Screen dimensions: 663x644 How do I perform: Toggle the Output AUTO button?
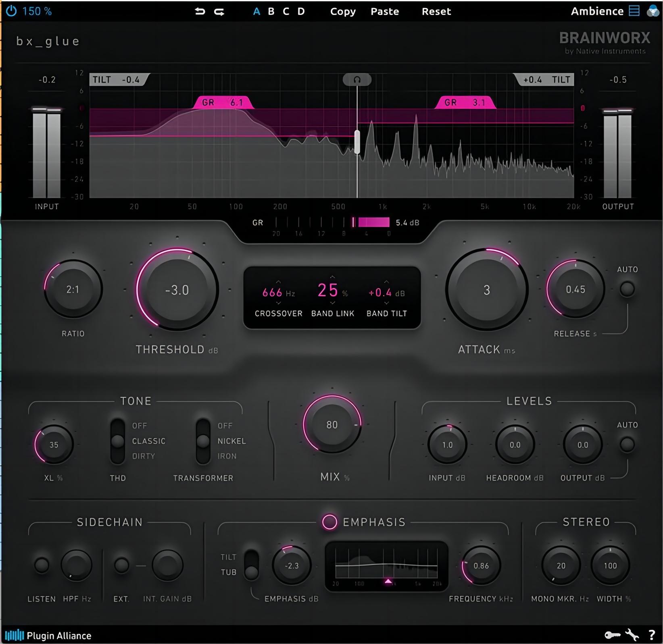tap(627, 444)
